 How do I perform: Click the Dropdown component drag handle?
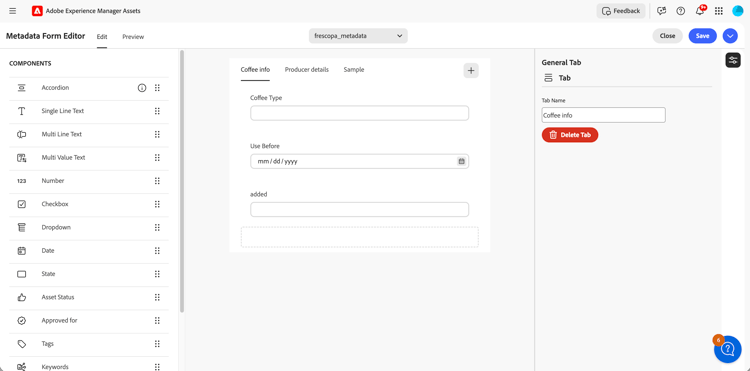point(157,228)
